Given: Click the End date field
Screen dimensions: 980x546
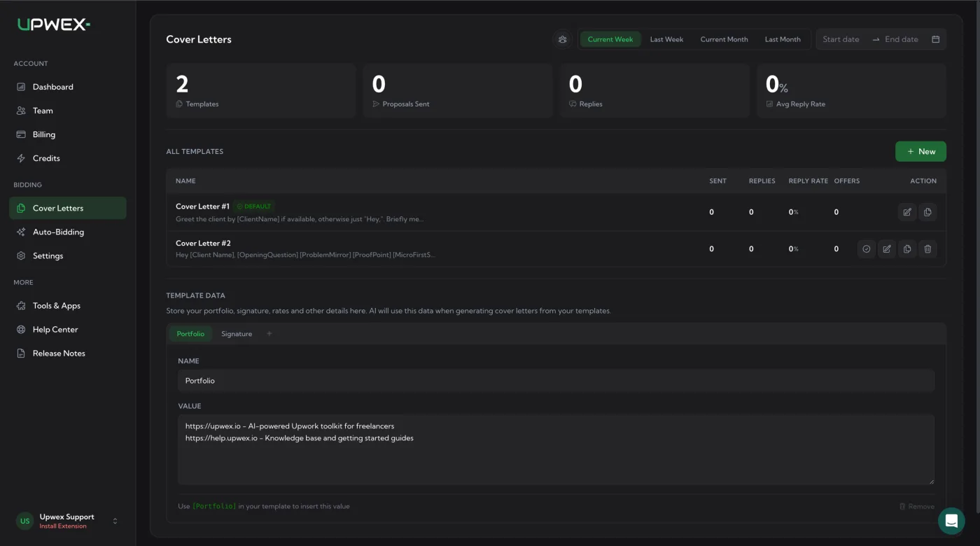Looking at the screenshot, I should pos(902,39).
